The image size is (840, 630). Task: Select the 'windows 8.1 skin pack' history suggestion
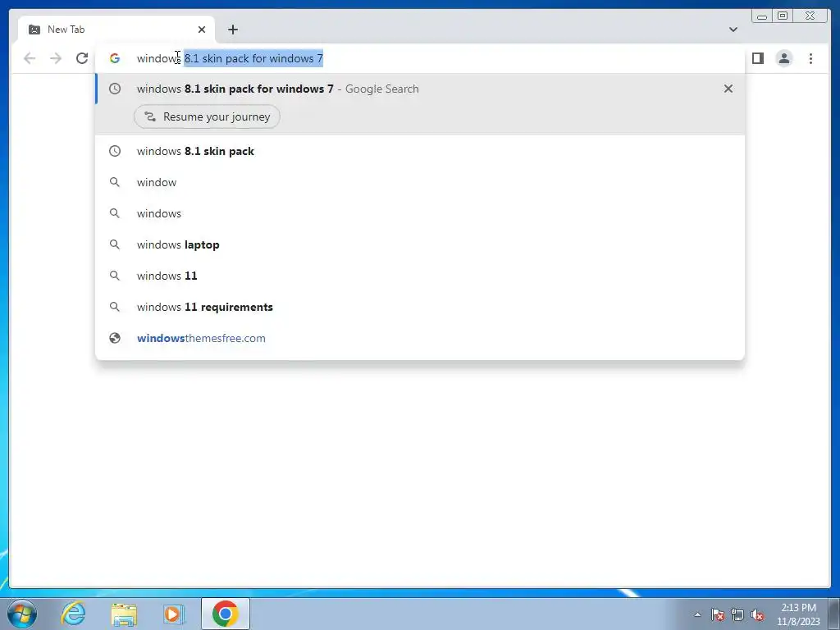point(420,151)
